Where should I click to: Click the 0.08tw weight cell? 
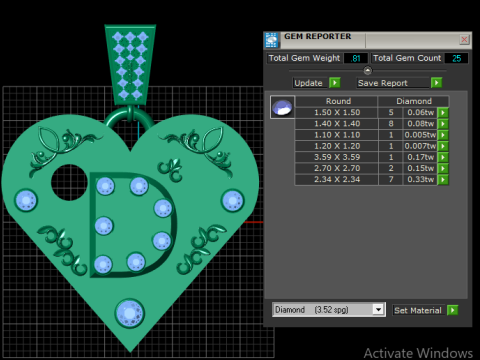(x=420, y=124)
